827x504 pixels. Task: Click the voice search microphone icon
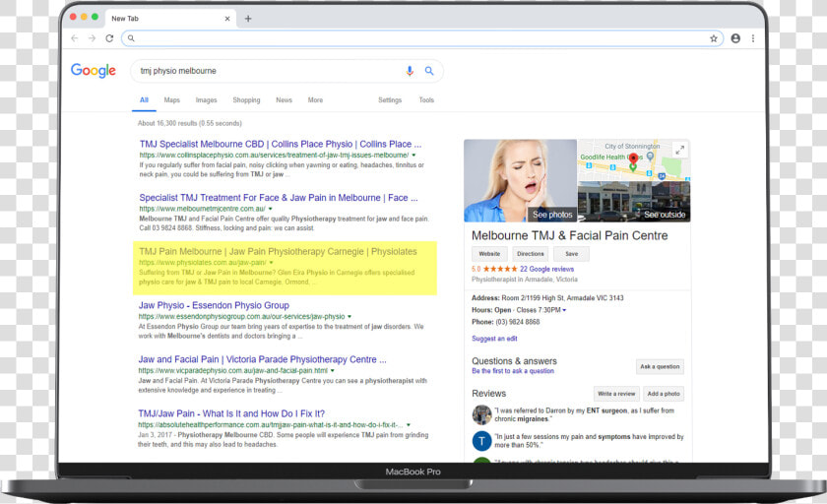(410, 71)
